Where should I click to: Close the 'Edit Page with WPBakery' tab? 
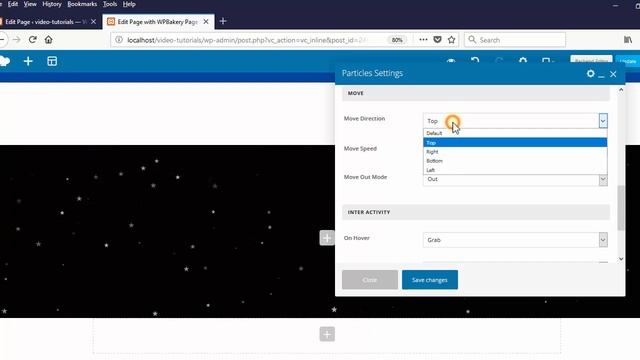pos(206,22)
